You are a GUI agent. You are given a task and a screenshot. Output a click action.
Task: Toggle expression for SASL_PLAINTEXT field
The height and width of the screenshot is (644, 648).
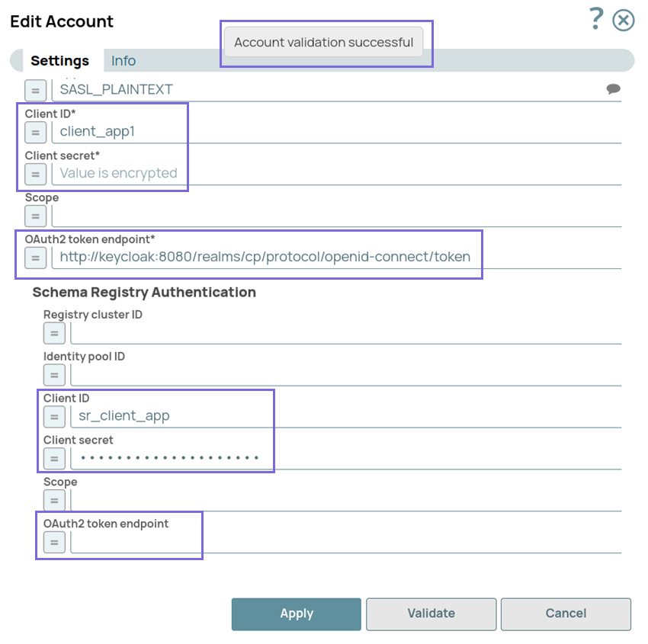point(35,90)
